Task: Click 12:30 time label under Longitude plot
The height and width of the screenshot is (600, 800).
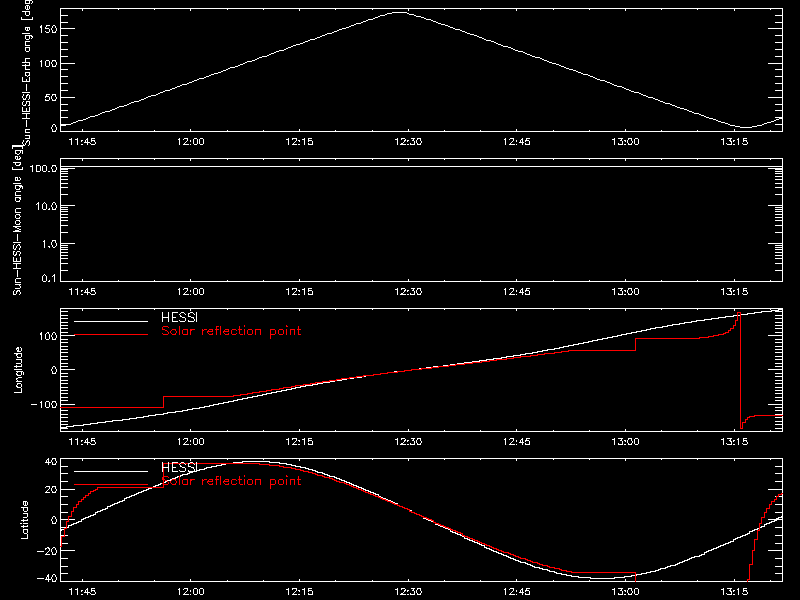Action: [408, 442]
